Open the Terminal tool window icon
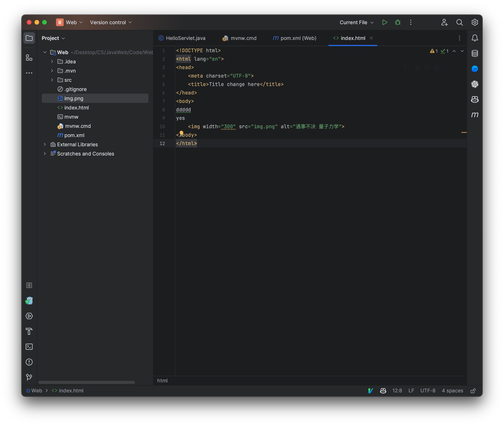The image size is (504, 425). [x=29, y=347]
